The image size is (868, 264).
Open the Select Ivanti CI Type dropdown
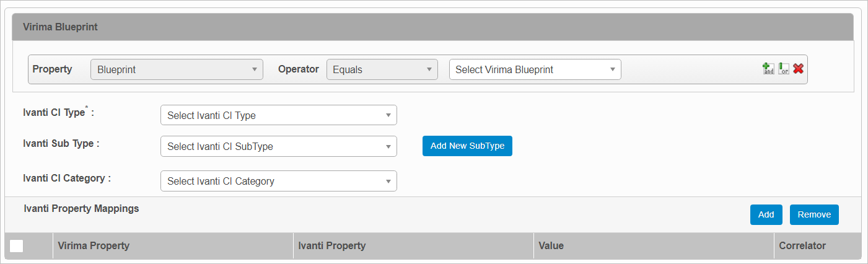[278, 115]
